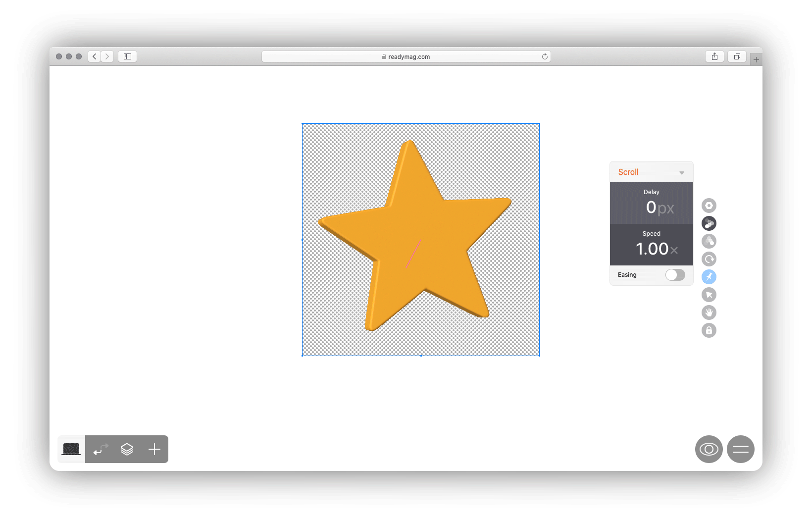Click the blue pushpin icon
812x520 pixels.
(709, 277)
